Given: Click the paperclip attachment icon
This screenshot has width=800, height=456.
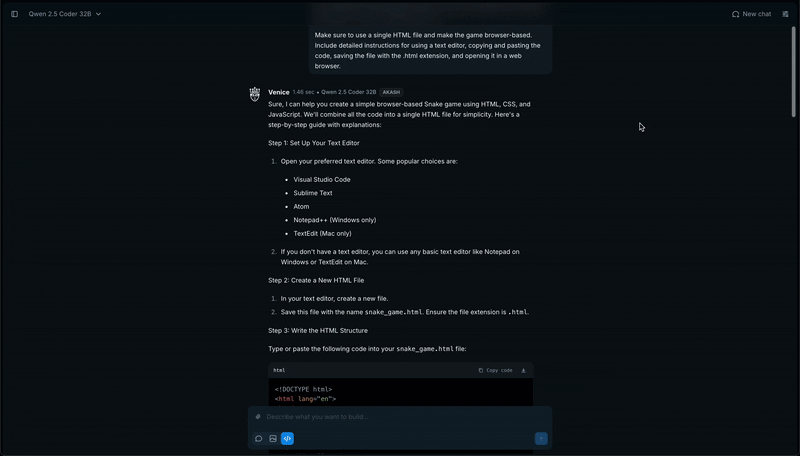Looking at the screenshot, I should coord(258,417).
